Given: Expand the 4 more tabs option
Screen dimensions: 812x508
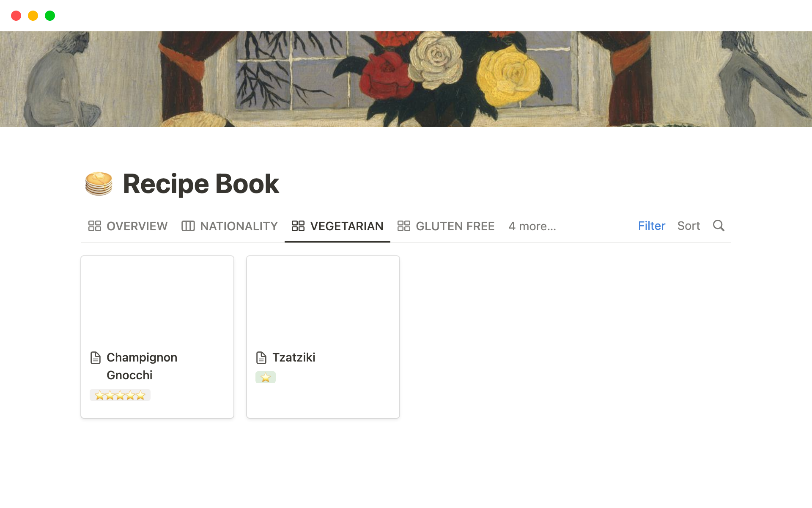Looking at the screenshot, I should (532, 226).
